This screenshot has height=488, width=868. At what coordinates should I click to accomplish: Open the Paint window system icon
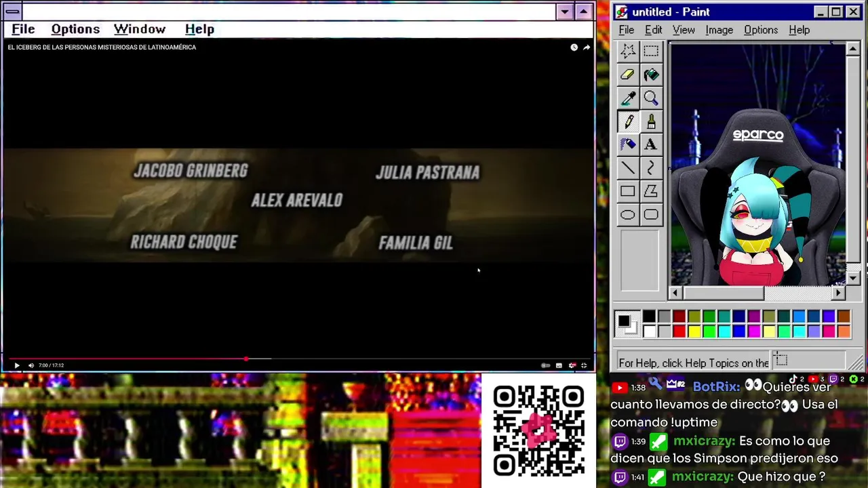pyautogui.click(x=621, y=12)
